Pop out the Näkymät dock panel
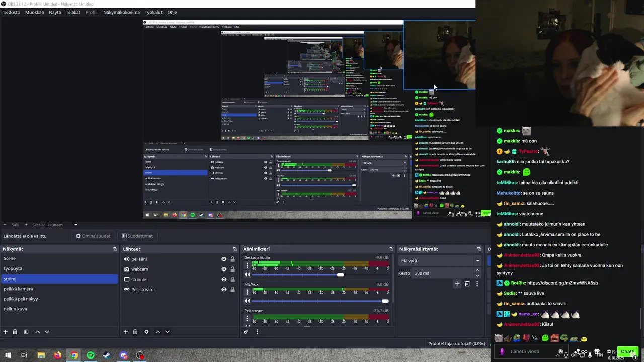644x362 pixels. click(x=115, y=249)
